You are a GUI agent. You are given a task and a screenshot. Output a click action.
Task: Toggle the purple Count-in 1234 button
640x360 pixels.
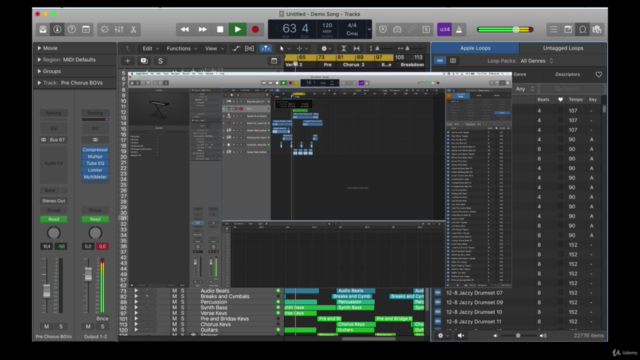click(x=444, y=29)
